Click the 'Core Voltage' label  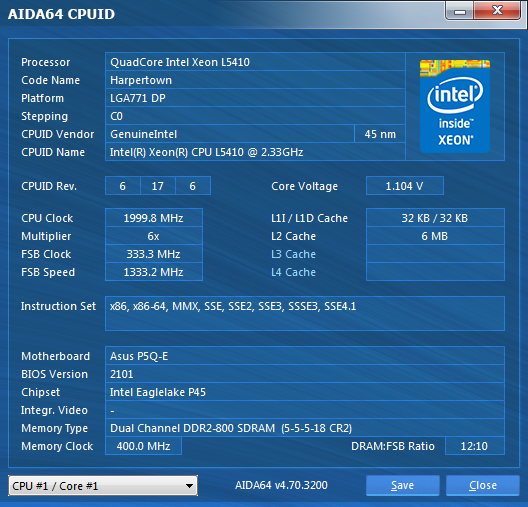[304, 186]
